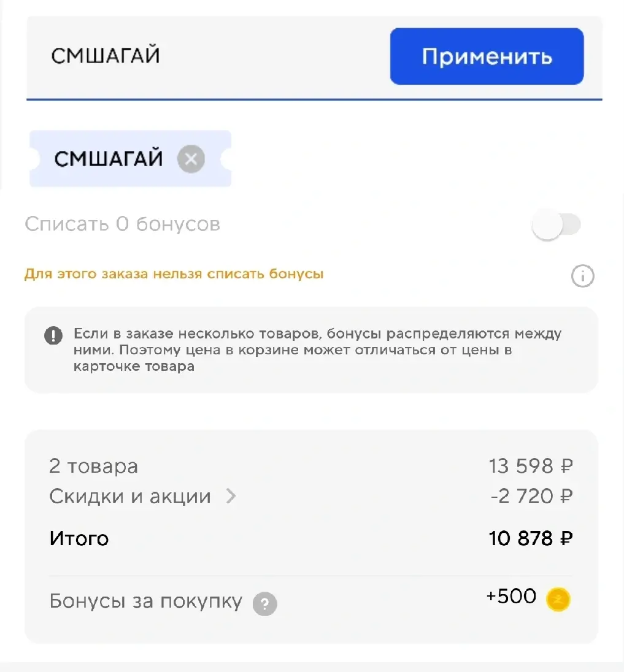Click the +500 bonus amount
Viewport: 624px width, 672px height.
coord(511,597)
